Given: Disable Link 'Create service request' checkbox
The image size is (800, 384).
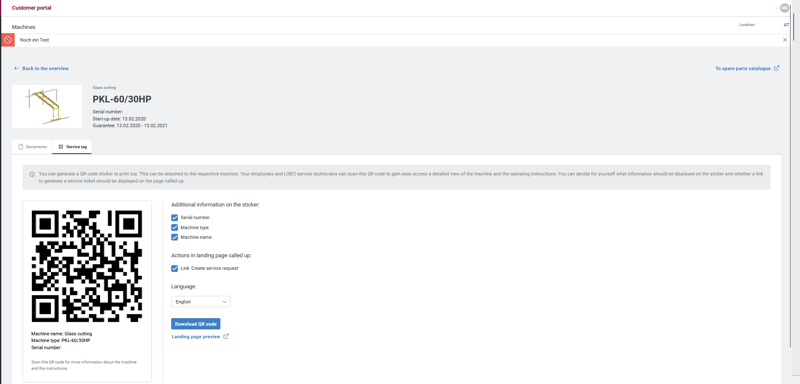Looking at the screenshot, I should (174, 268).
